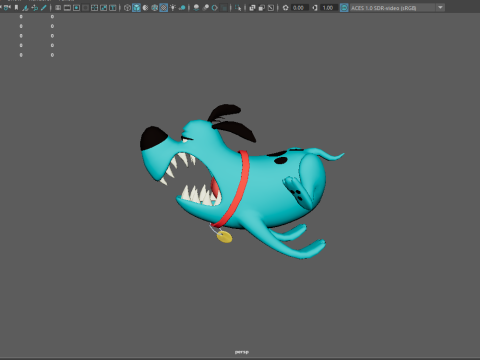Toggle the Safe Title overlay
480x360 pixels.
tap(113, 8)
